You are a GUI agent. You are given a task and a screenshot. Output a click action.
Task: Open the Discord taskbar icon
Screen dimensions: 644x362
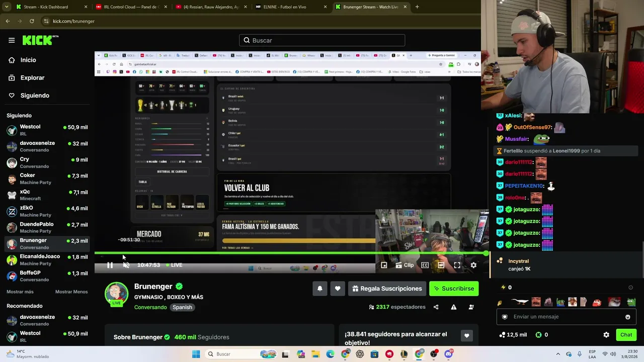coord(448,354)
